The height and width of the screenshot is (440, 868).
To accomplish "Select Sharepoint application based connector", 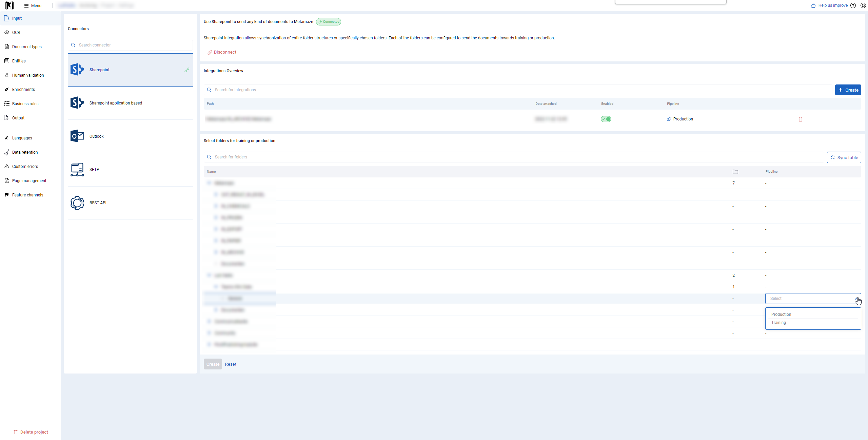I will [x=130, y=103].
